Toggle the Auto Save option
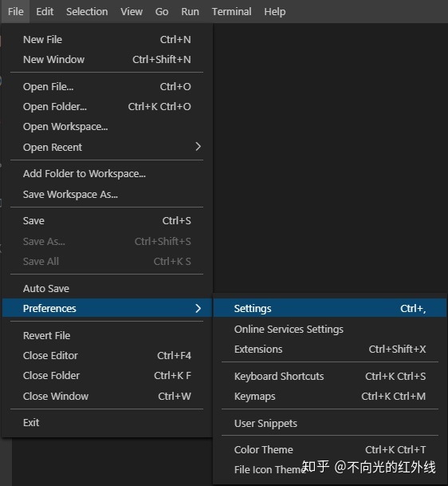This screenshot has width=448, height=486. coord(107,288)
